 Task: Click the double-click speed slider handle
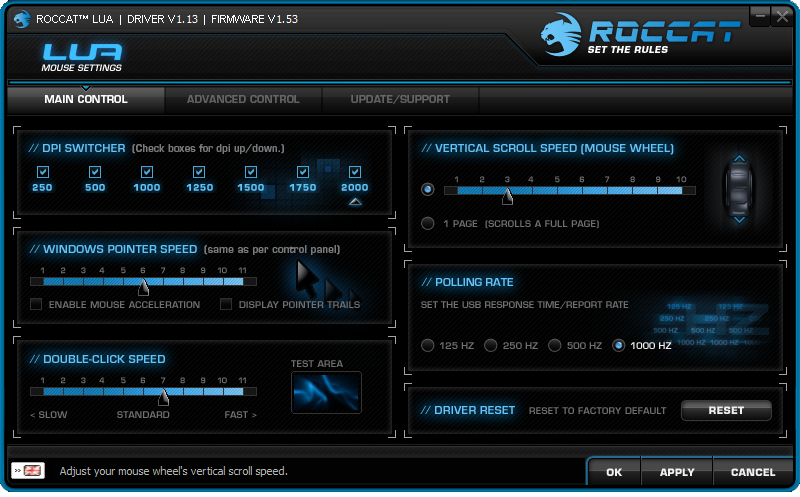coord(163,396)
